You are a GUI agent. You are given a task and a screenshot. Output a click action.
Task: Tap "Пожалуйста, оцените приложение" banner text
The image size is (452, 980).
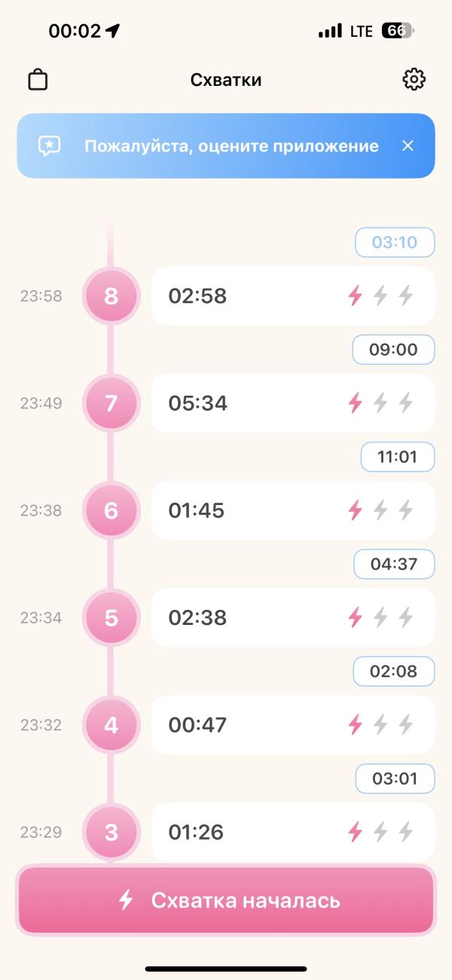[231, 145]
